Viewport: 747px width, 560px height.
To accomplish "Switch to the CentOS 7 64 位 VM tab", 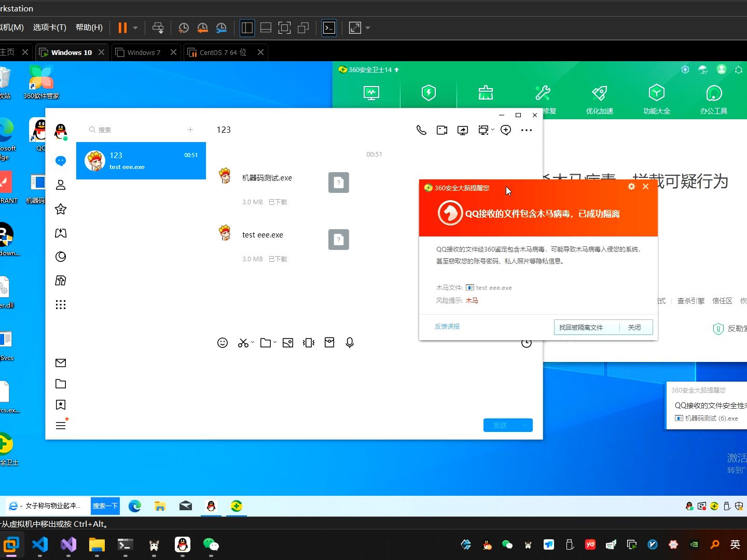I will 226,52.
